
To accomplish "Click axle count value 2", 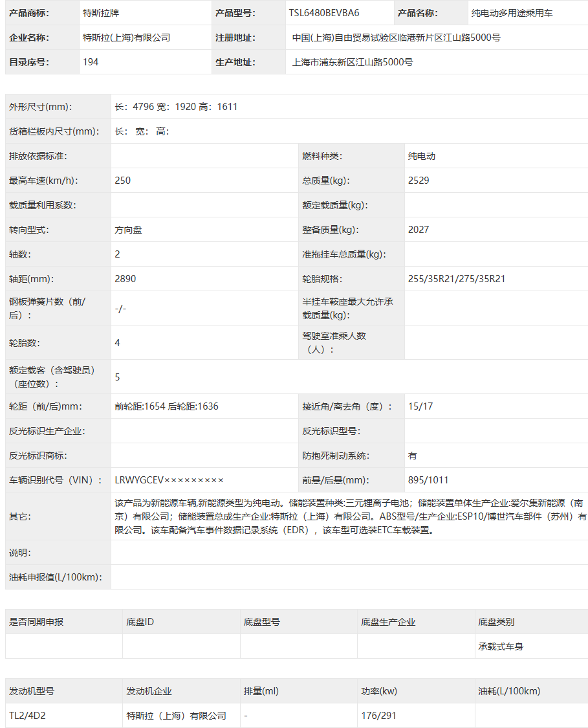I will pyautogui.click(x=118, y=254).
